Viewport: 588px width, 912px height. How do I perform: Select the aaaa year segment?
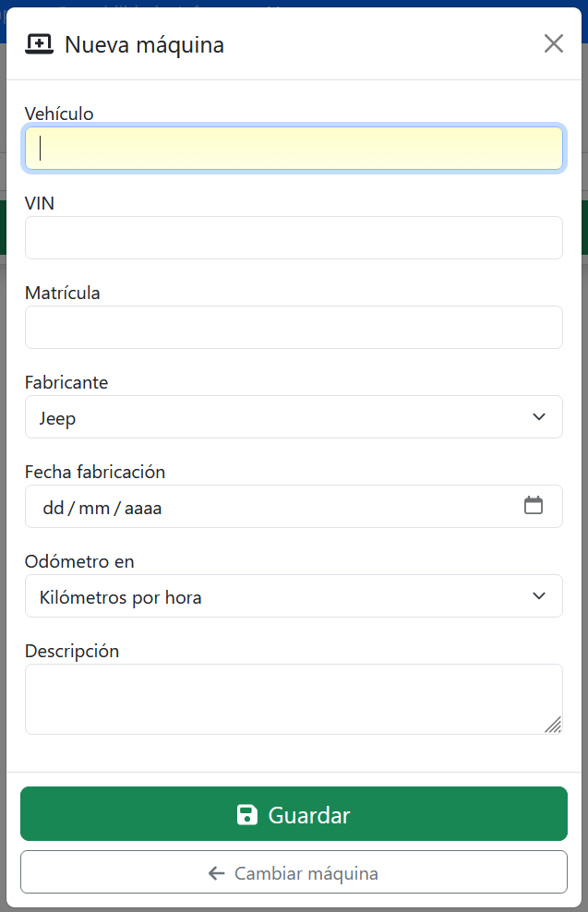[x=143, y=508]
